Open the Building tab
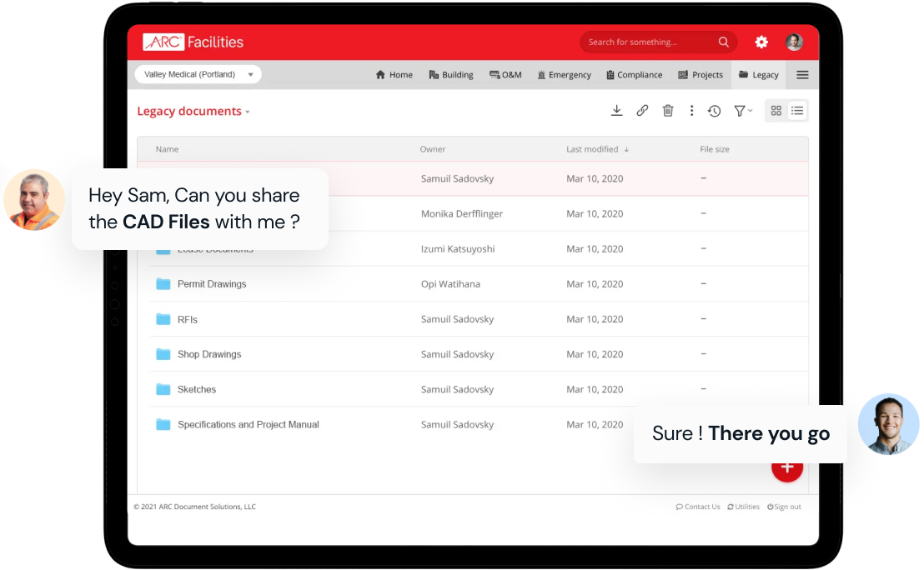The image size is (924, 570). pos(451,75)
